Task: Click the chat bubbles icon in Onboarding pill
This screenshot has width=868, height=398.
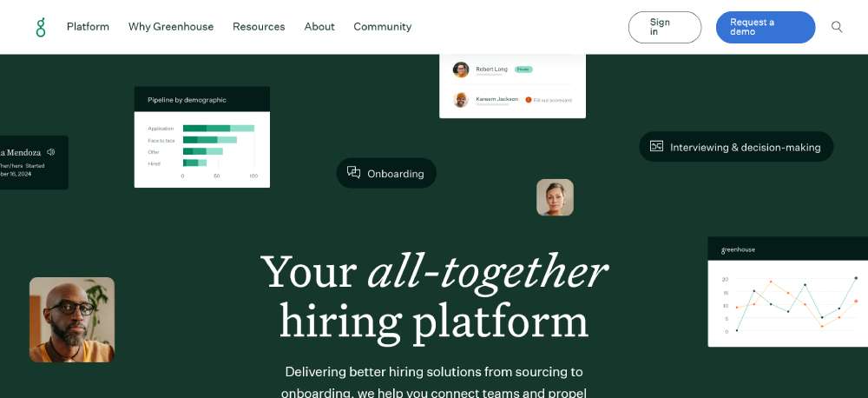Action: point(354,173)
